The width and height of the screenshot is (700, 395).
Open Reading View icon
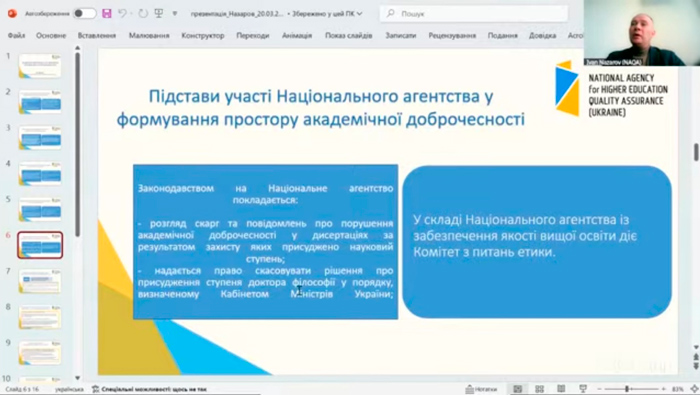[561, 389]
